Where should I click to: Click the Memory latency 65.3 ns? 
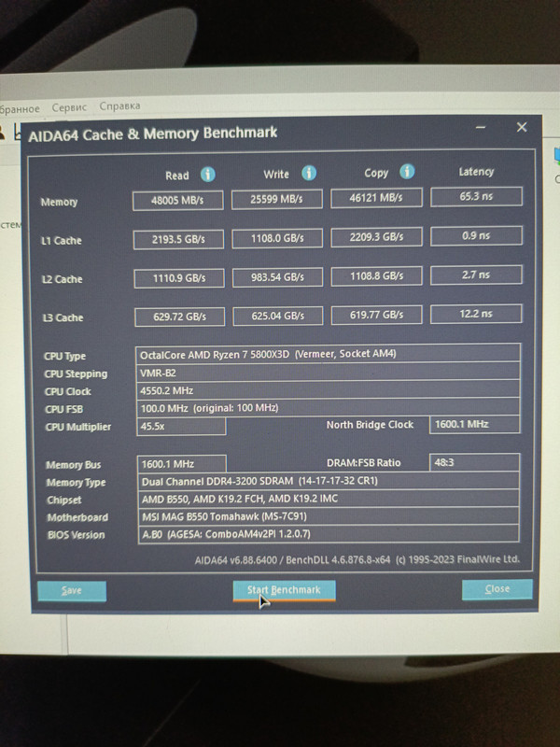click(x=476, y=196)
